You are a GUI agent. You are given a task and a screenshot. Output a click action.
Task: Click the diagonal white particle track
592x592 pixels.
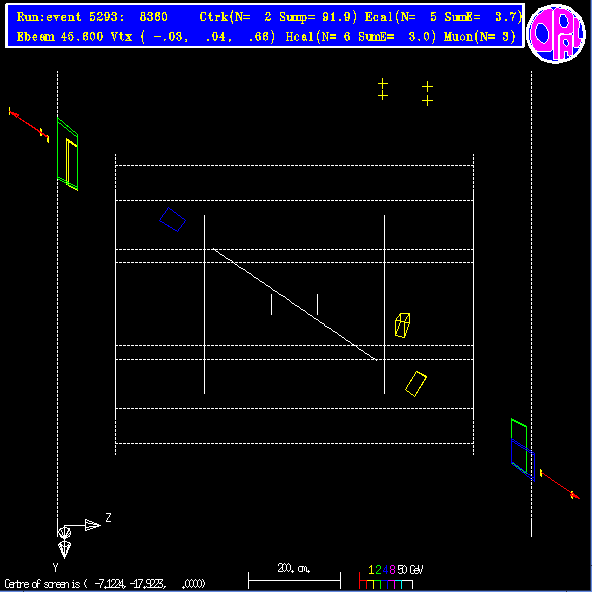294,304
